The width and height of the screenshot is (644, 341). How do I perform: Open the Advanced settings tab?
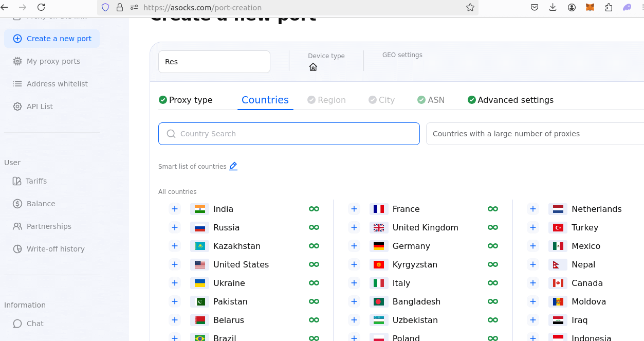(x=510, y=100)
